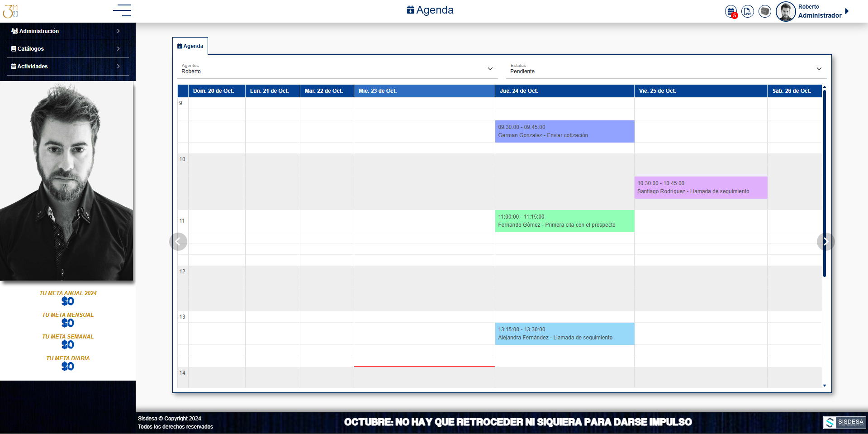Expand the Actividades sidebar menu
This screenshot has height=434, width=868.
pos(66,67)
